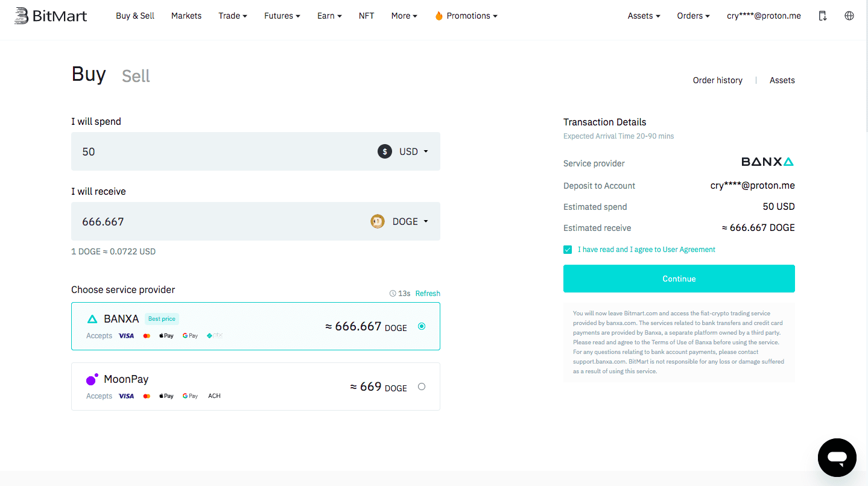
Task: Click the ≈ 669 DOGE quote
Action: (x=379, y=387)
